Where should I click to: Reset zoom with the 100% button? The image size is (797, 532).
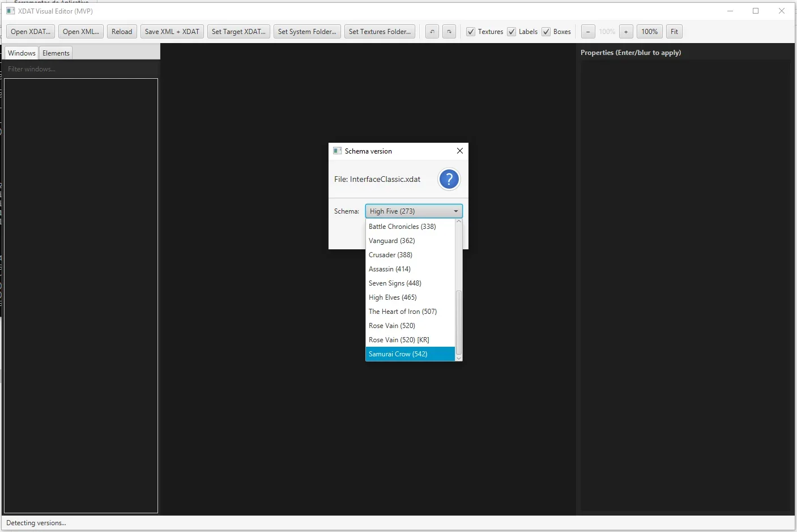(650, 32)
